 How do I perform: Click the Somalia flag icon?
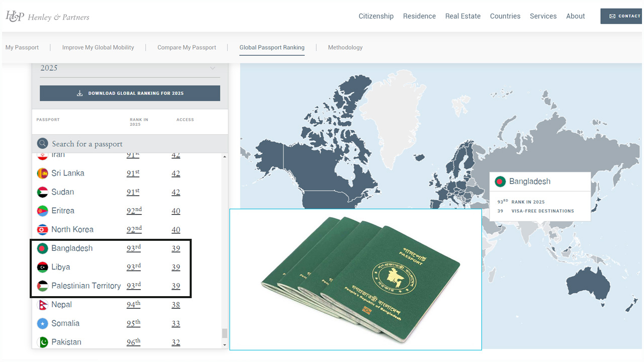43,323
